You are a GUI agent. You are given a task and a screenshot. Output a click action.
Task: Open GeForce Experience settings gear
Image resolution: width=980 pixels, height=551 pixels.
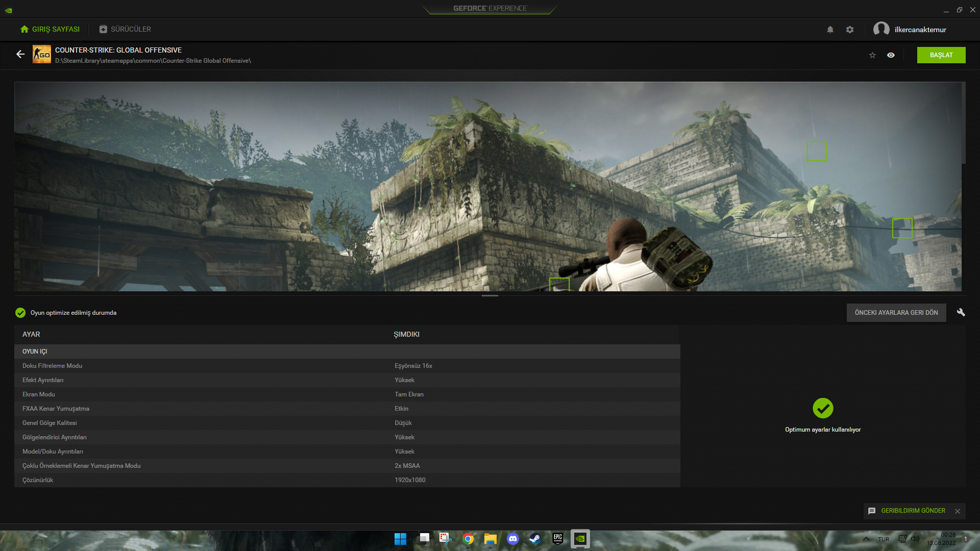click(850, 30)
